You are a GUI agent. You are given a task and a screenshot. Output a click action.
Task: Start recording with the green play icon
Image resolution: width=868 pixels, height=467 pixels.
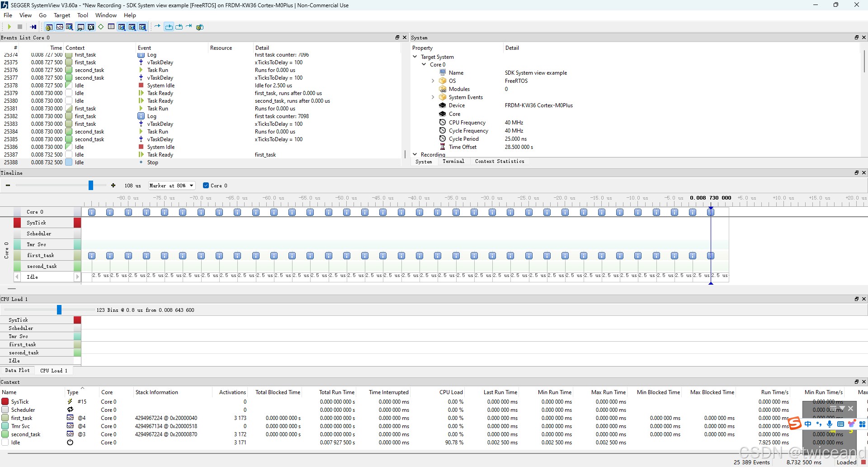(x=9, y=27)
